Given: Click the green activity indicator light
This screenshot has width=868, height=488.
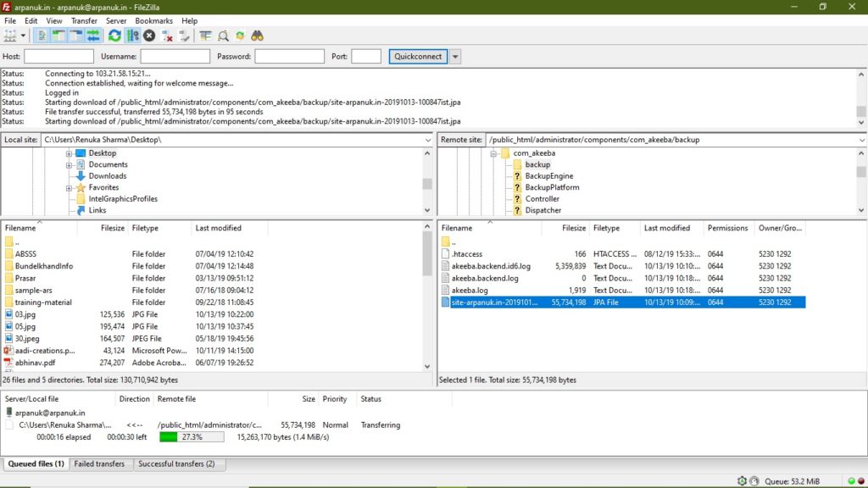Looking at the screenshot, I should (851, 481).
